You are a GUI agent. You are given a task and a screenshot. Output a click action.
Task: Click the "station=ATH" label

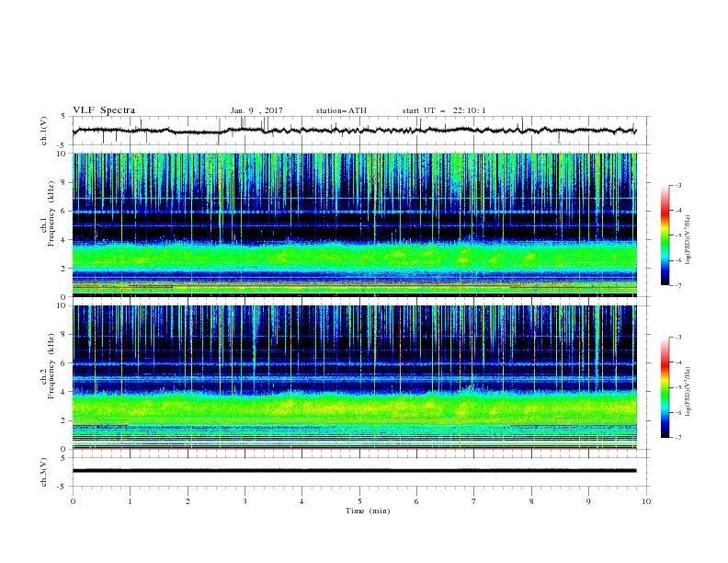point(341,110)
